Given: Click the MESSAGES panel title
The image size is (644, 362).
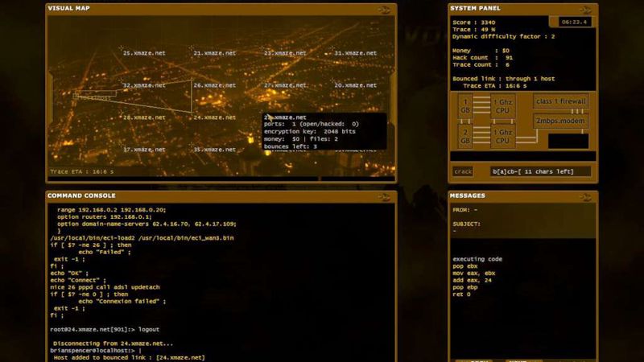Looking at the screenshot, I should [468, 195].
